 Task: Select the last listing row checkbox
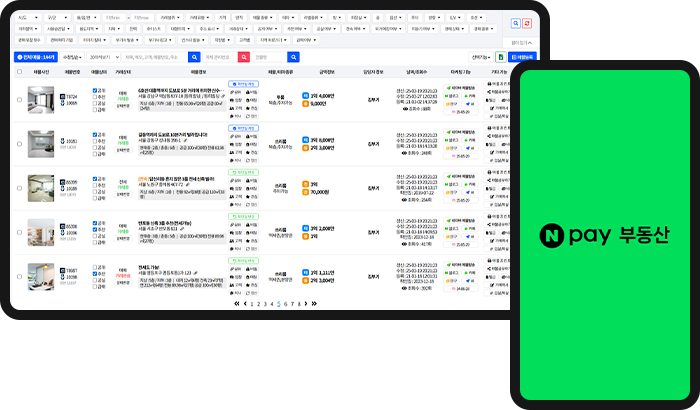pos(18,276)
